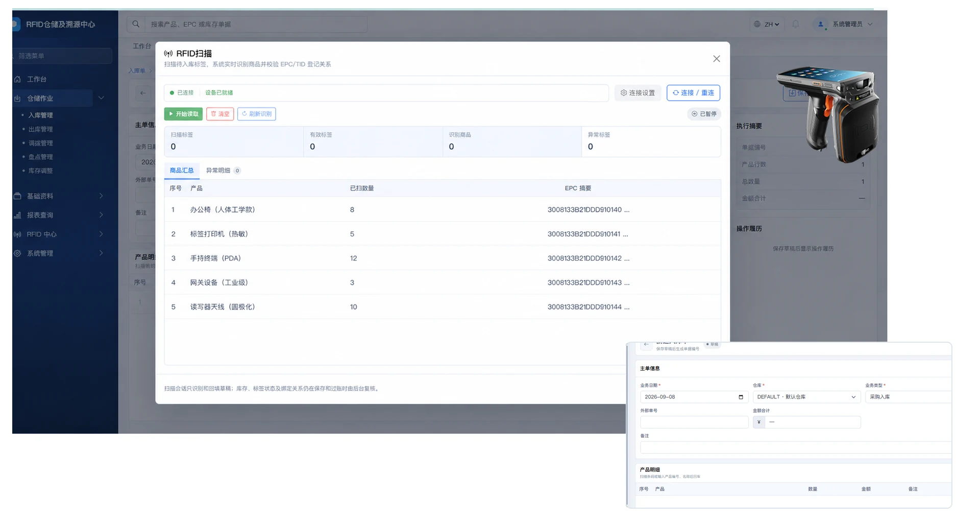The width and height of the screenshot is (980, 523).
Task: Open 盘点管理 in sidebar
Action: pos(40,157)
